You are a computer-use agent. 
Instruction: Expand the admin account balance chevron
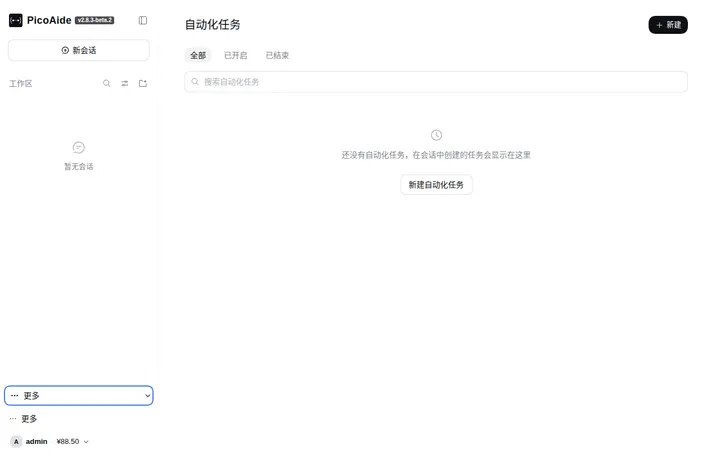coord(86,442)
